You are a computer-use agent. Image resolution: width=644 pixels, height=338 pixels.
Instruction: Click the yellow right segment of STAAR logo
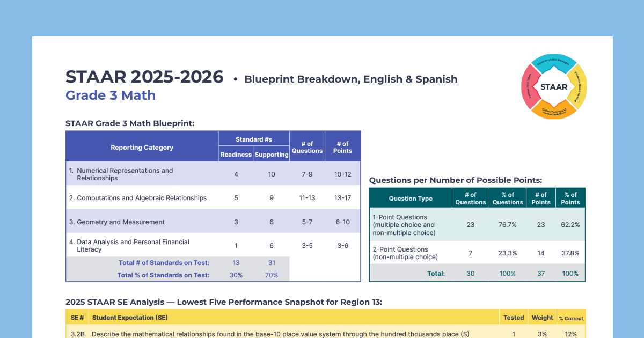tap(579, 86)
